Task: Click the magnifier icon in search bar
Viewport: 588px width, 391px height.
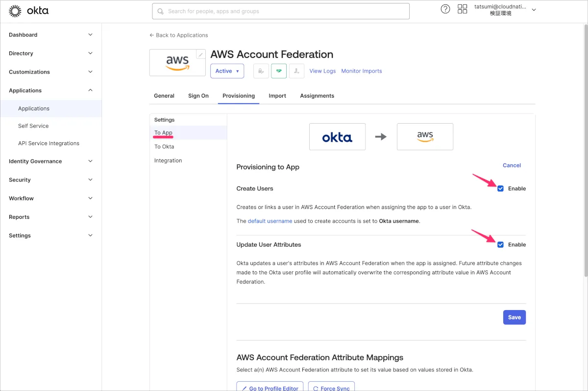Action: point(160,11)
